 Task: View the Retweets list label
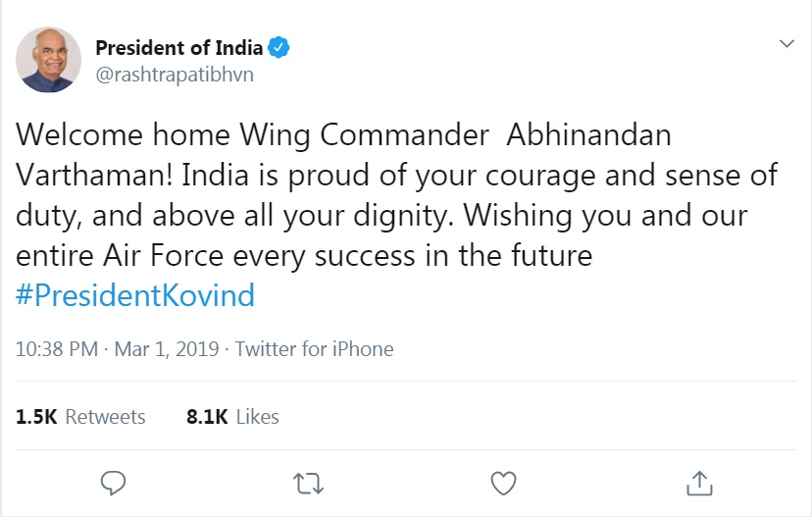click(x=105, y=417)
